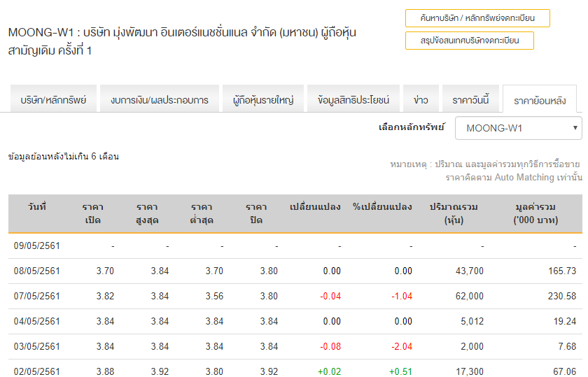588x377 pixels.
Task: Click volume value 17,300
Action: coord(470,371)
